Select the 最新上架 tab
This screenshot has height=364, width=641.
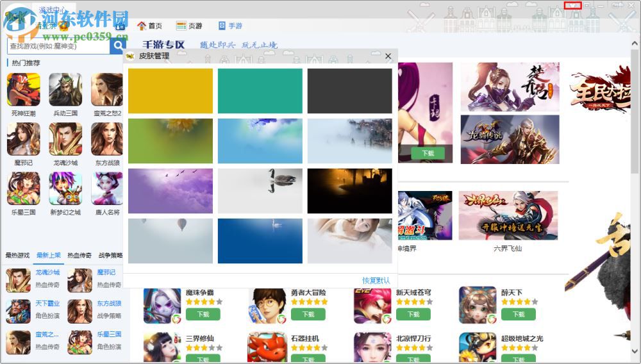[x=48, y=255]
